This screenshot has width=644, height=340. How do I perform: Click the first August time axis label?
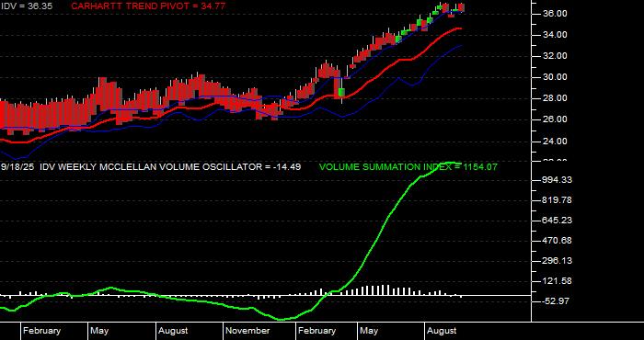[173, 331]
